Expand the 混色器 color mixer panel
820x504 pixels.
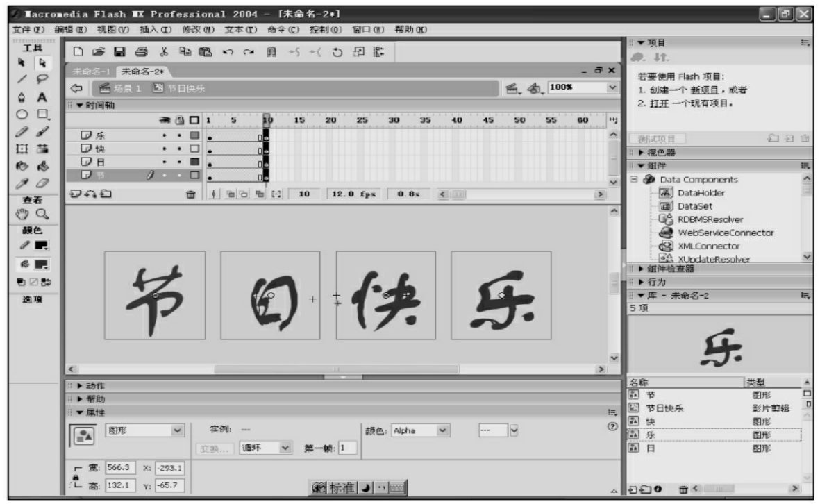[641, 153]
